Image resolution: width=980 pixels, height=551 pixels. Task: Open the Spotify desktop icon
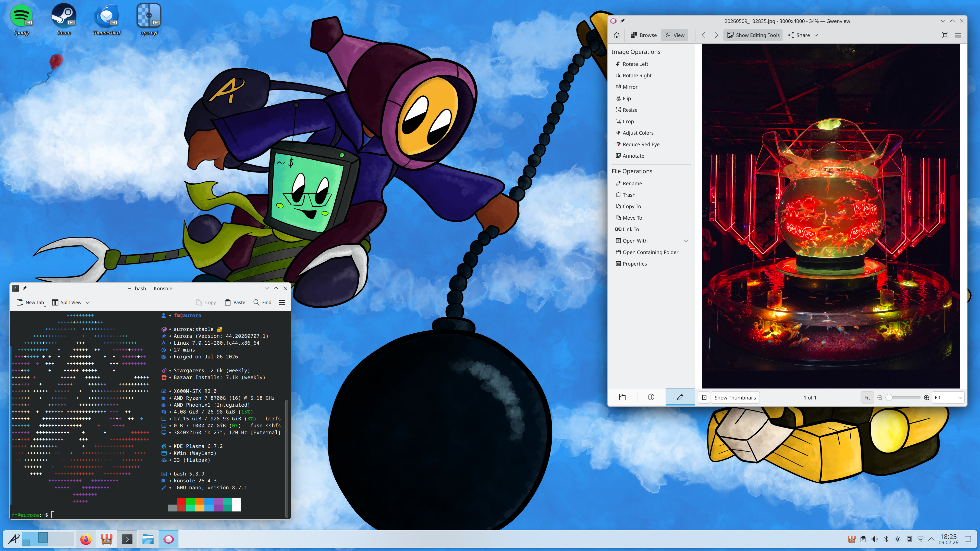click(21, 19)
